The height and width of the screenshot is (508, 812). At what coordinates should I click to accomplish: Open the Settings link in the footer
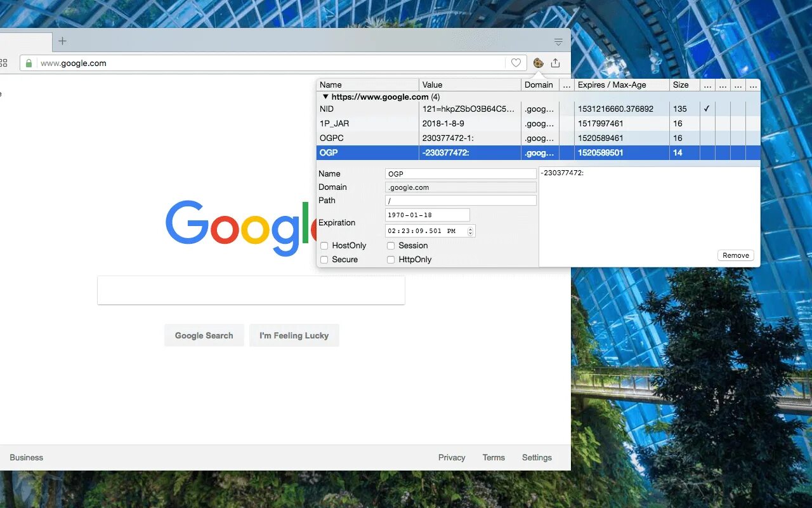(x=537, y=457)
